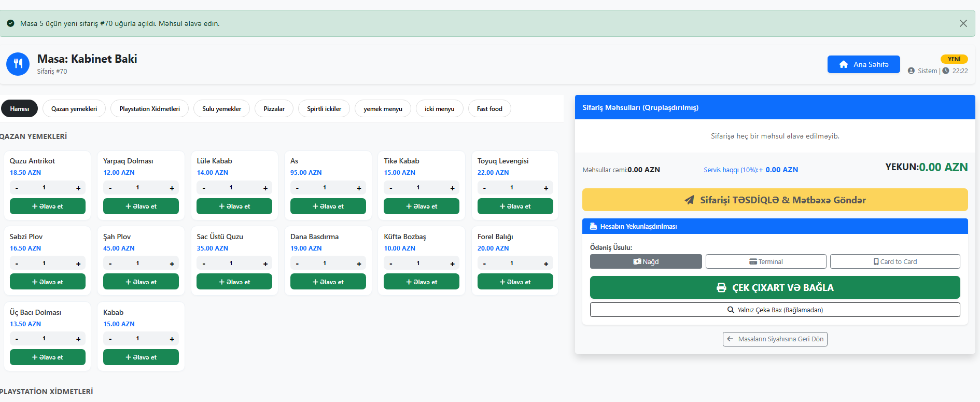Switch to Pizzalar category tab
980x402 pixels.
click(274, 109)
